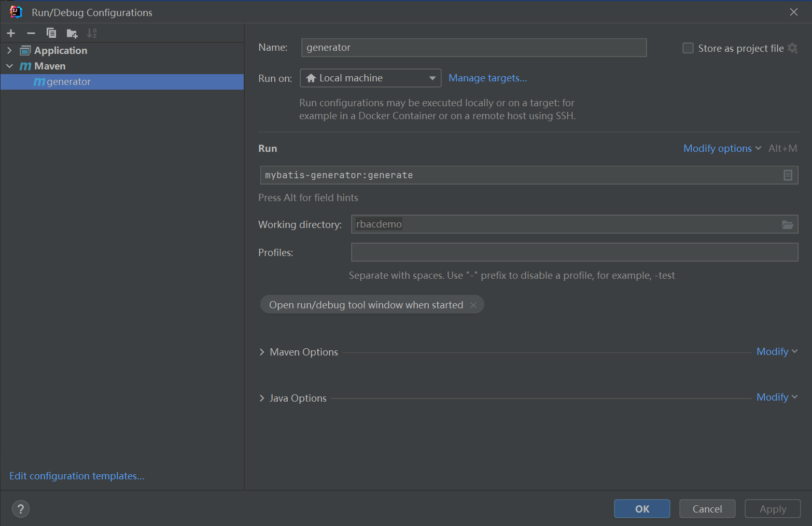Select the Application group row
Viewport: 812px width, 526px height.
coord(122,50)
